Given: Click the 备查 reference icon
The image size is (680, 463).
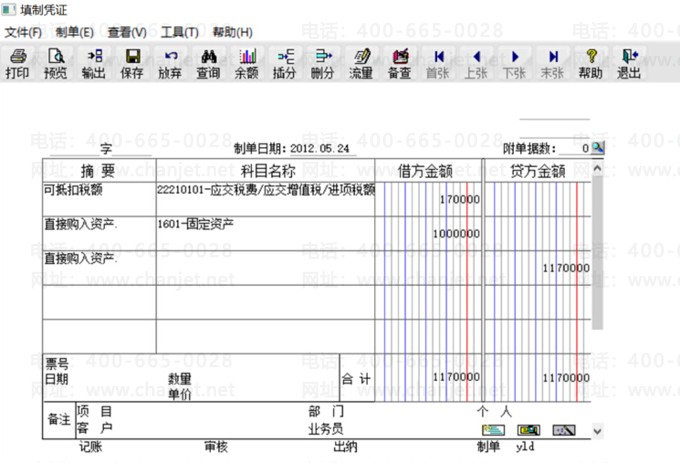Looking at the screenshot, I should 399,64.
